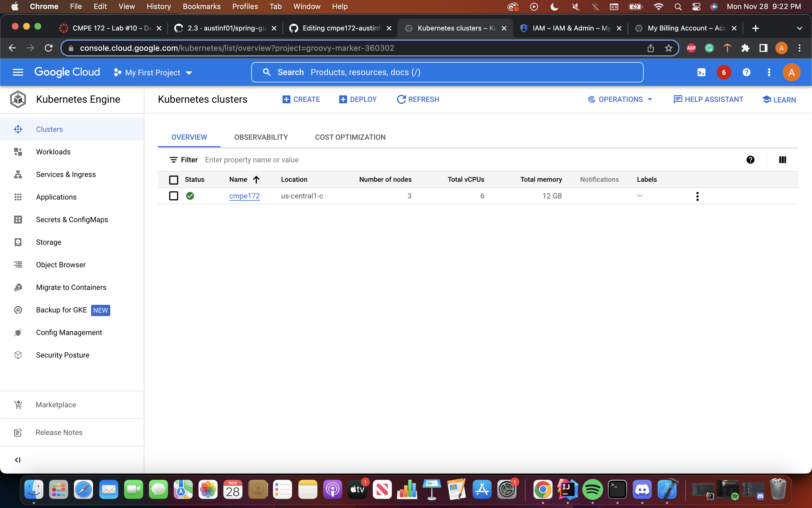Go back with the Chrome back arrow
This screenshot has height=508, width=812.
pyautogui.click(x=12, y=48)
